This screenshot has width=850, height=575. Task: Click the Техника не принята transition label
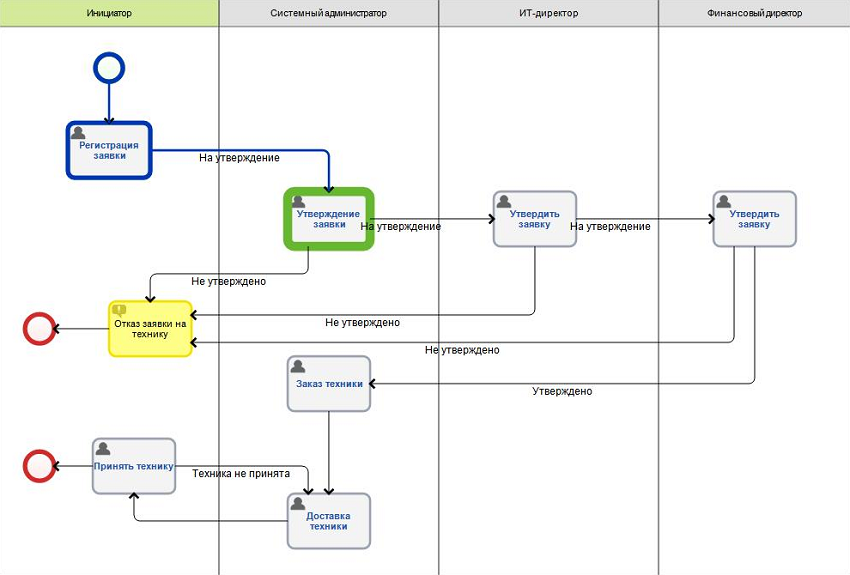pos(241,474)
